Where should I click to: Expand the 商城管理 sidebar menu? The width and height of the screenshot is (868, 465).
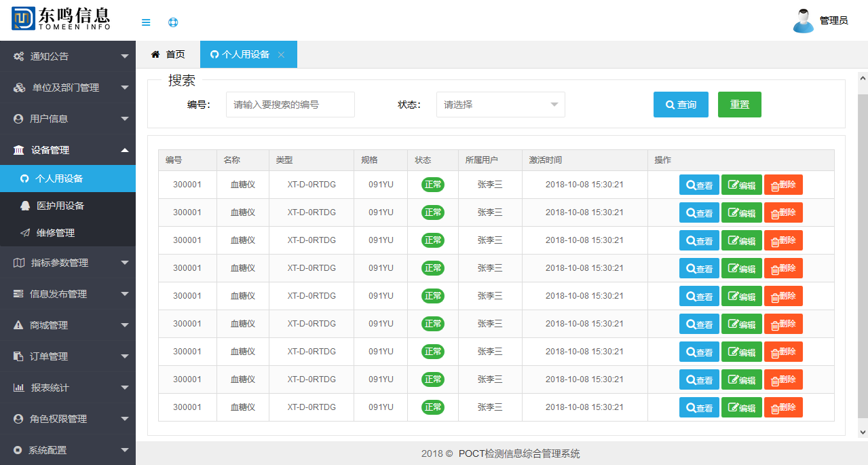68,325
